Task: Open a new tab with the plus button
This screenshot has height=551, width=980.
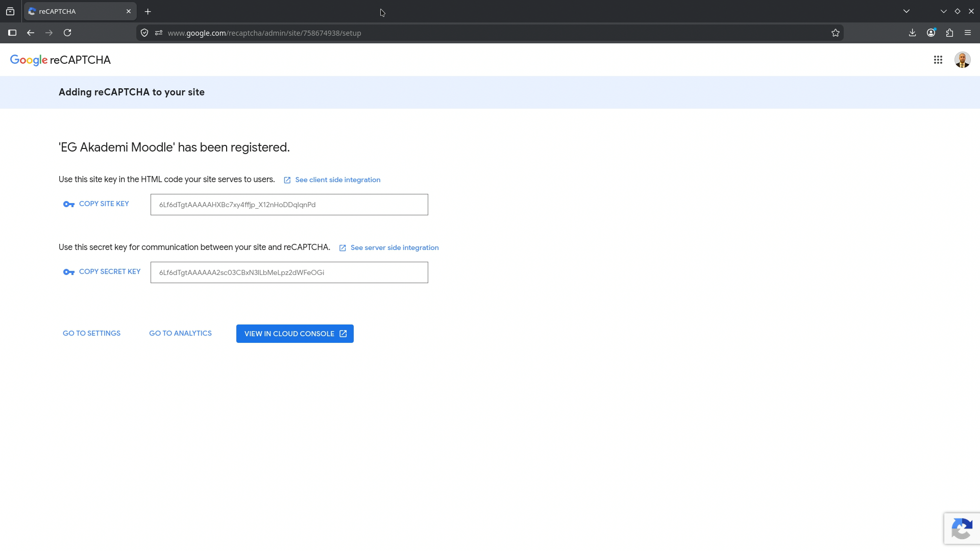Action: pyautogui.click(x=148, y=12)
